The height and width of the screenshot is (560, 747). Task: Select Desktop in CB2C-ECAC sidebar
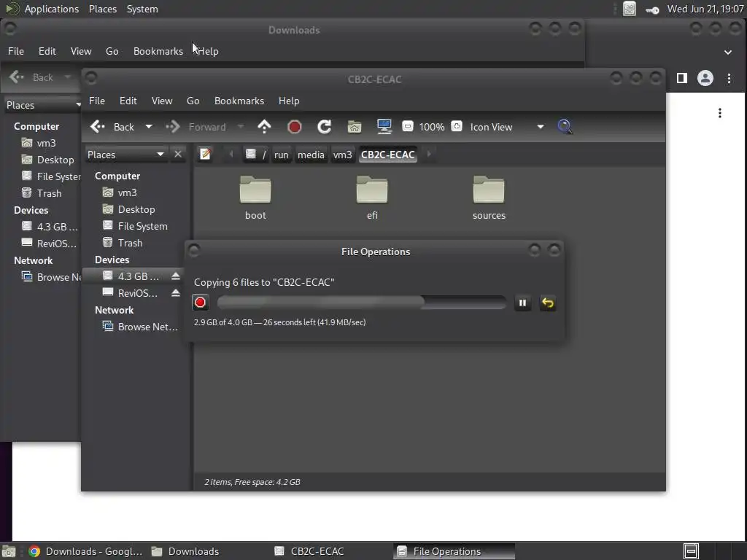tap(136, 209)
